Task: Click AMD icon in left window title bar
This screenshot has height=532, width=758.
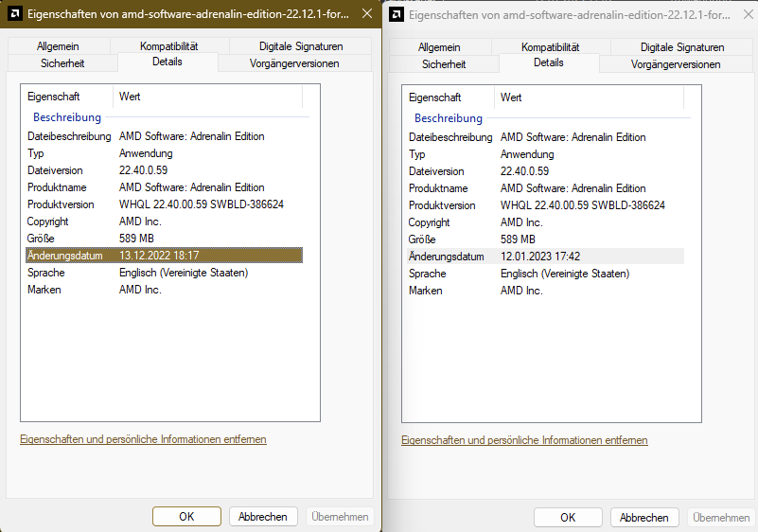Action: click(15, 13)
